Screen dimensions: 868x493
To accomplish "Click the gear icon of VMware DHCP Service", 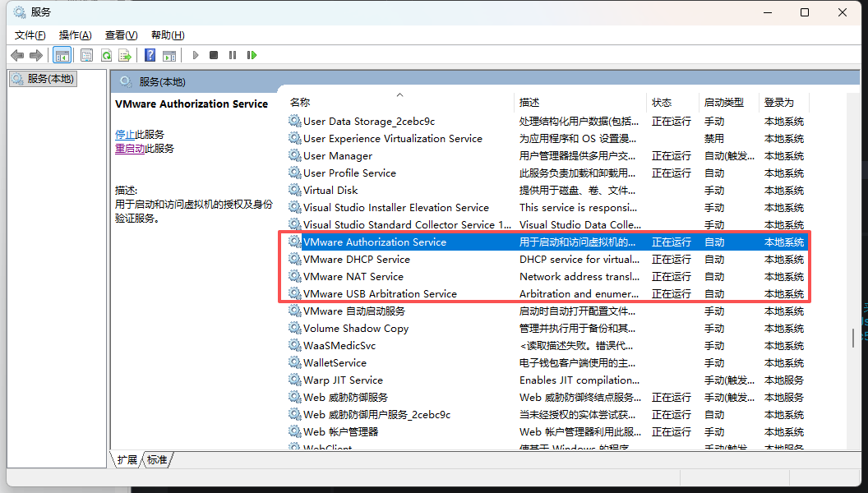I will click(295, 259).
